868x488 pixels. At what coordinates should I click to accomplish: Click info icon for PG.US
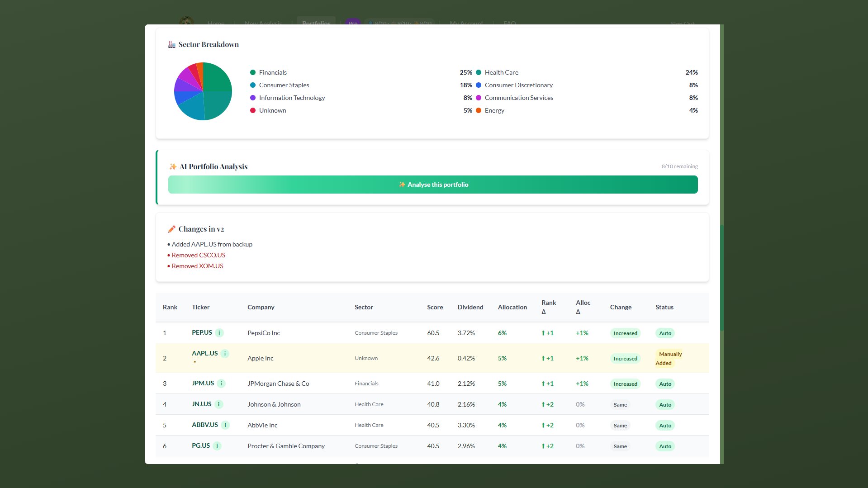pyautogui.click(x=218, y=445)
